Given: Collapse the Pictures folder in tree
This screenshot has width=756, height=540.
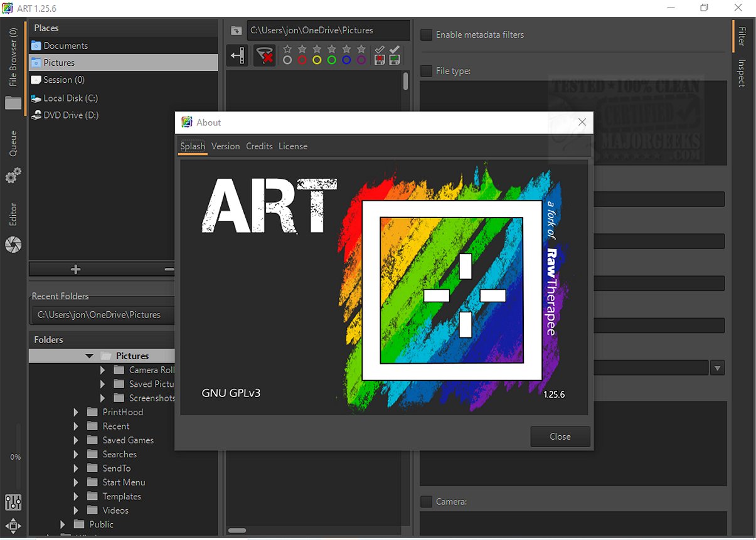Looking at the screenshot, I should [x=89, y=356].
